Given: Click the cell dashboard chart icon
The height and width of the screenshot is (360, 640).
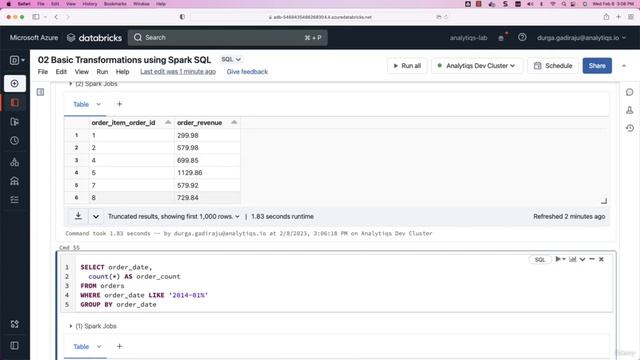Looking at the screenshot, I should click(x=573, y=259).
